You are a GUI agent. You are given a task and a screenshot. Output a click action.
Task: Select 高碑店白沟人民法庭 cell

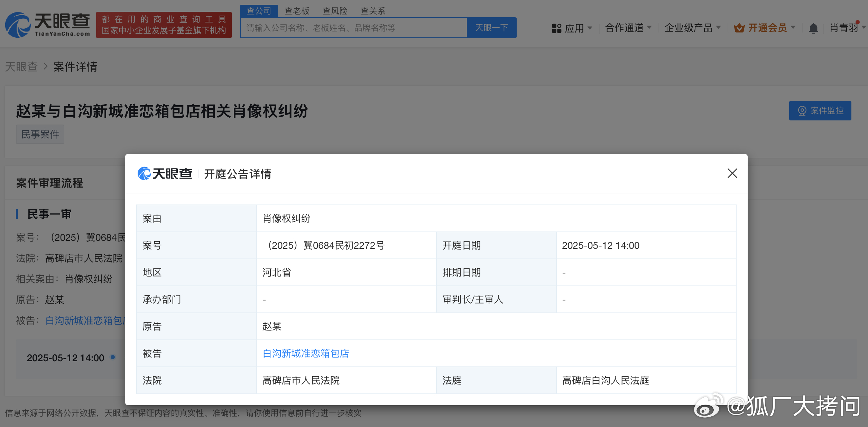(646, 380)
